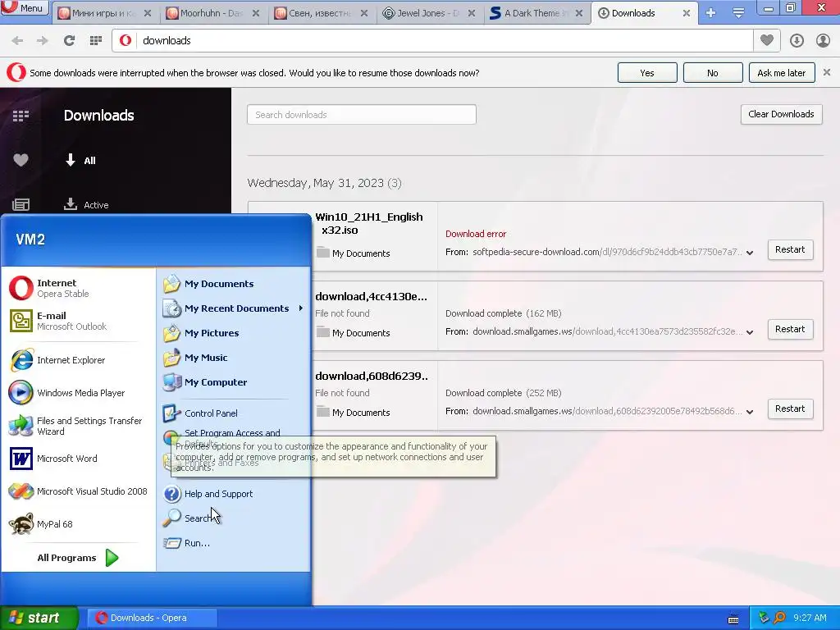Open My Music from Start menu
This screenshot has height=630, width=840.
coord(234,358)
